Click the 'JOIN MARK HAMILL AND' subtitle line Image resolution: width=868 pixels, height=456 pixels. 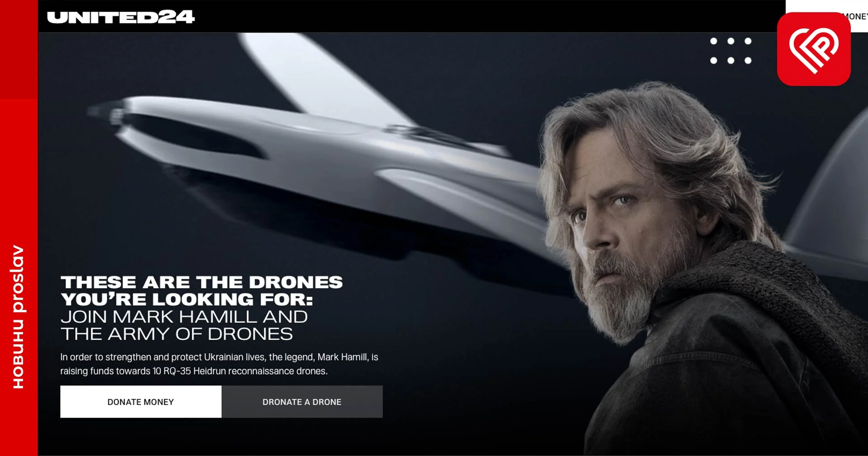tap(184, 317)
